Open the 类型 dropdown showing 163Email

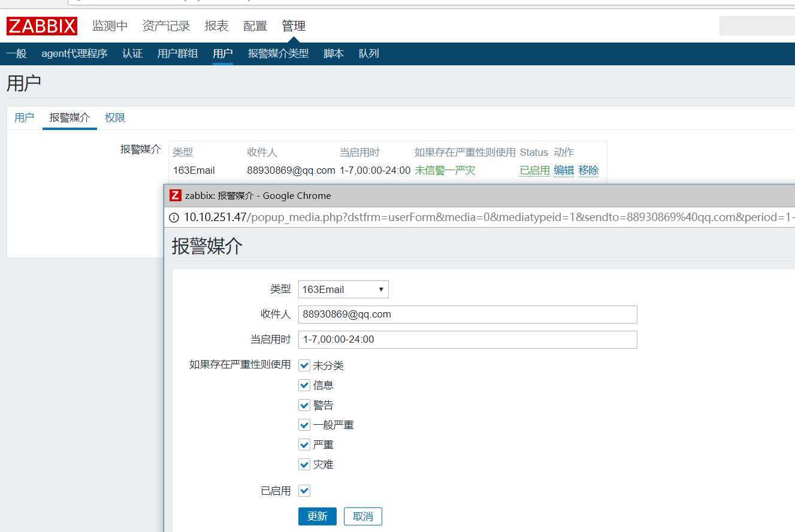tap(343, 289)
